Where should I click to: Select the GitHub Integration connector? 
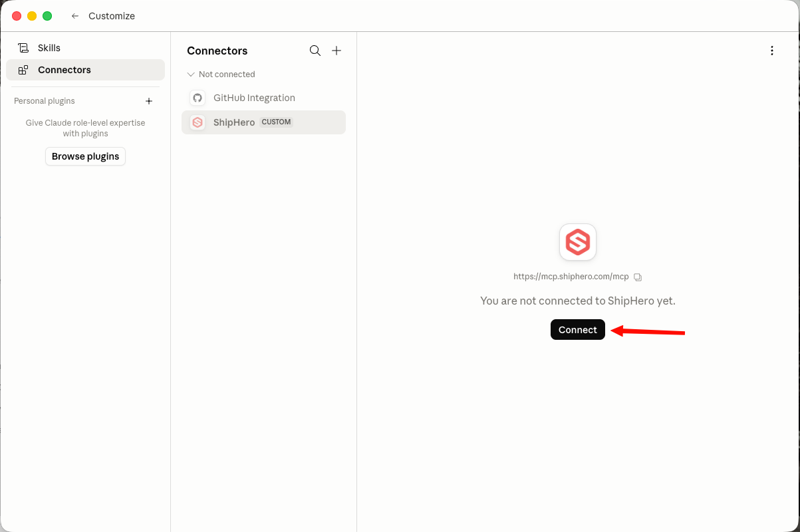tap(263, 98)
